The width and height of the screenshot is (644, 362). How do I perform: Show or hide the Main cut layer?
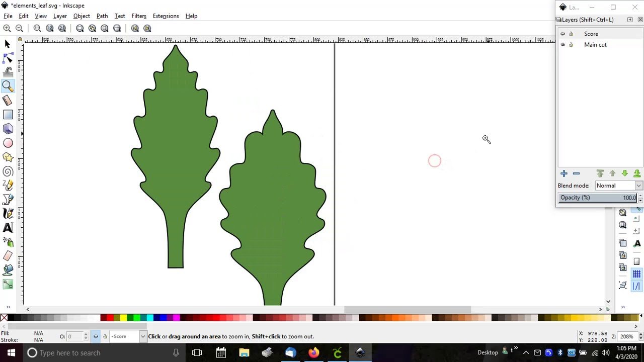(x=562, y=45)
